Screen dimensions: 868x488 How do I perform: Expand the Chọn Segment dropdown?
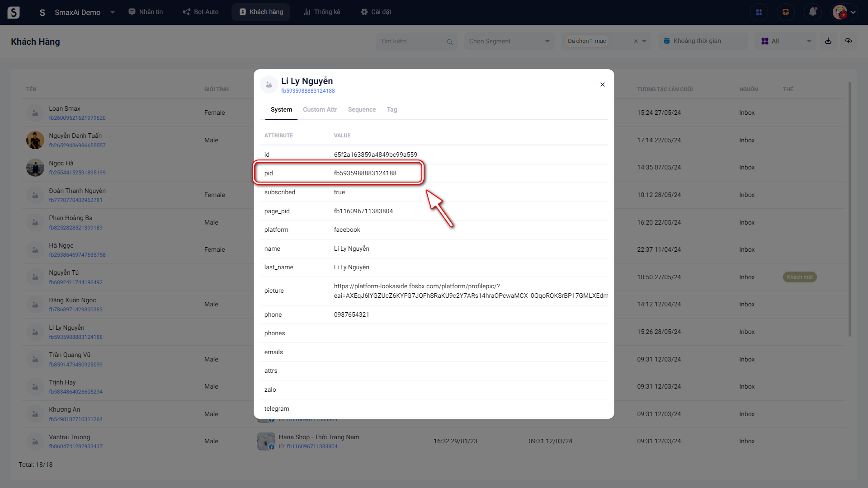click(509, 41)
